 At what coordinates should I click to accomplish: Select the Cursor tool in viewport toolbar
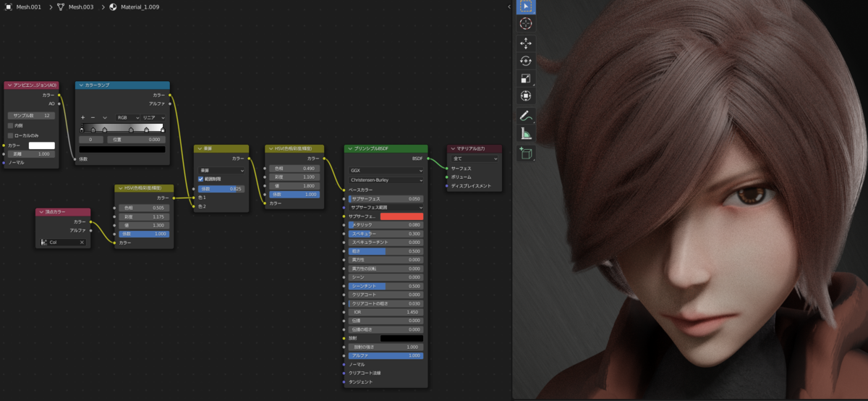click(526, 24)
